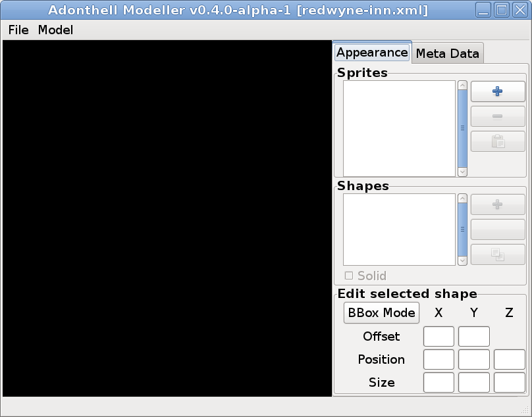Click inside the Shapes list box
Image resolution: width=532 pixels, height=417 pixels.
point(399,230)
